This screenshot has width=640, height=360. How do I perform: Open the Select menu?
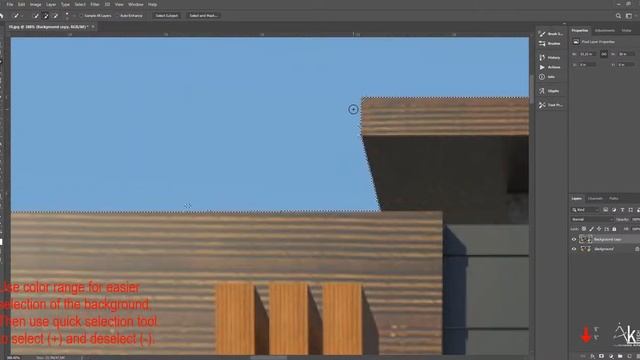coord(80,4)
